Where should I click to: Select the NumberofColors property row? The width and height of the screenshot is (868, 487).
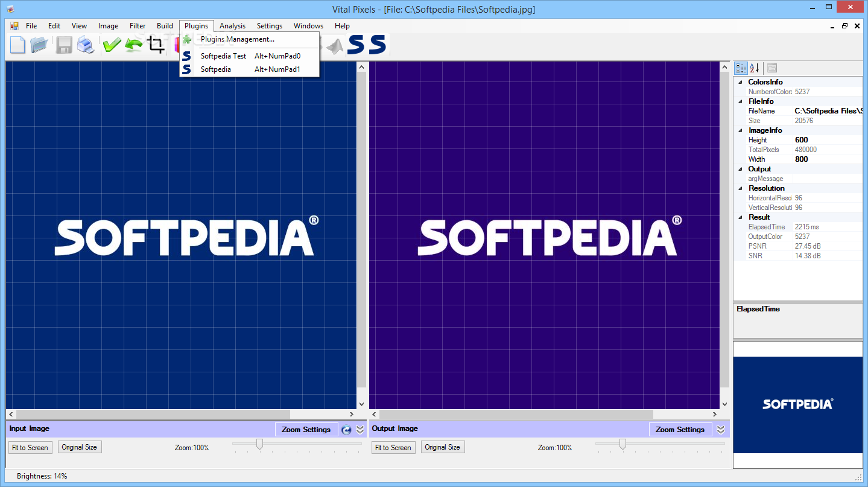(798, 92)
